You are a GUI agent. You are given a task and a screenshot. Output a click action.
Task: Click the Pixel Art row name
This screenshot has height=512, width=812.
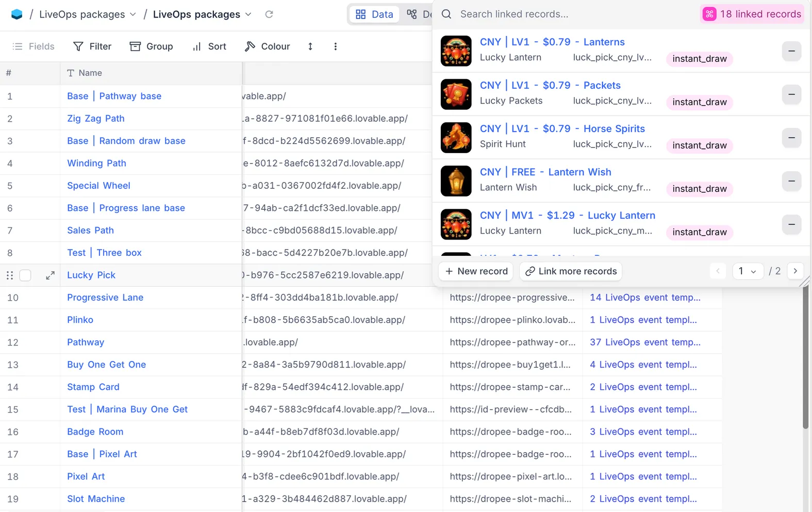[86, 477]
